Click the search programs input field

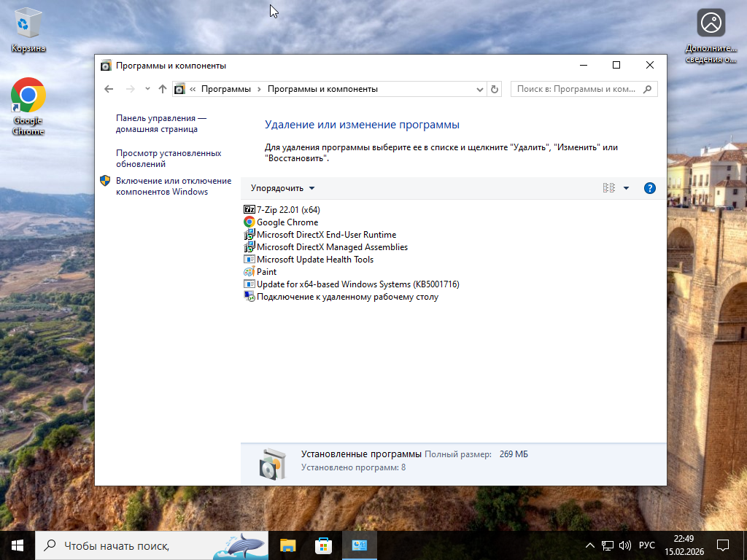(x=576, y=89)
